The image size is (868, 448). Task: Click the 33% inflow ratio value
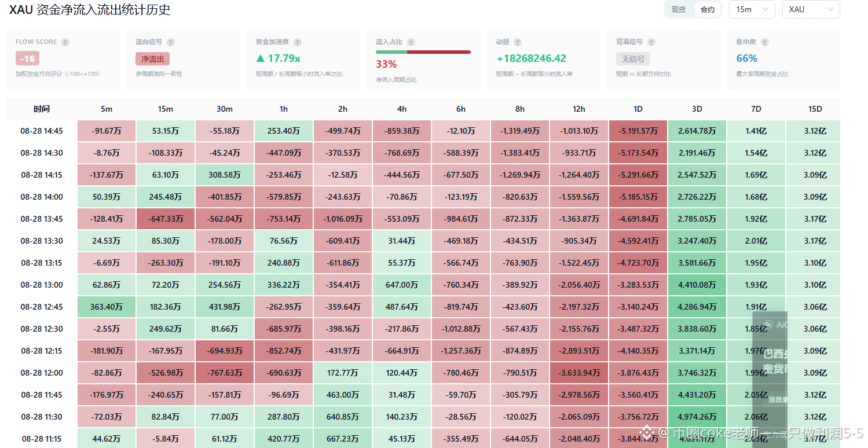click(x=386, y=64)
